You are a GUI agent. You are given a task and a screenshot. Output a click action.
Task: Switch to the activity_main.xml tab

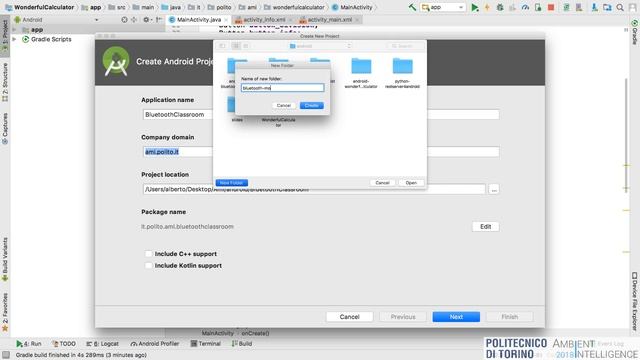[x=329, y=20]
